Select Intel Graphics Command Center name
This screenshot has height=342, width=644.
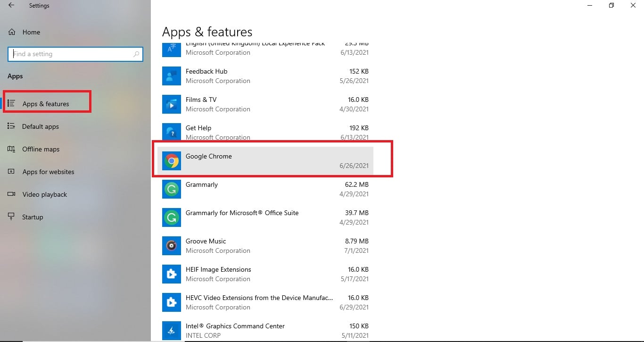coord(235,326)
